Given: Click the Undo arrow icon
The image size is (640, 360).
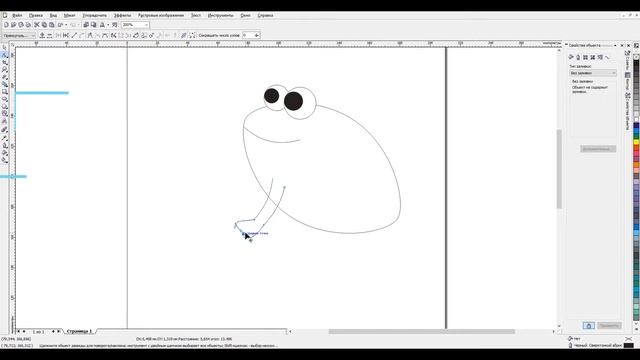Looking at the screenshot, I should (x=60, y=25).
